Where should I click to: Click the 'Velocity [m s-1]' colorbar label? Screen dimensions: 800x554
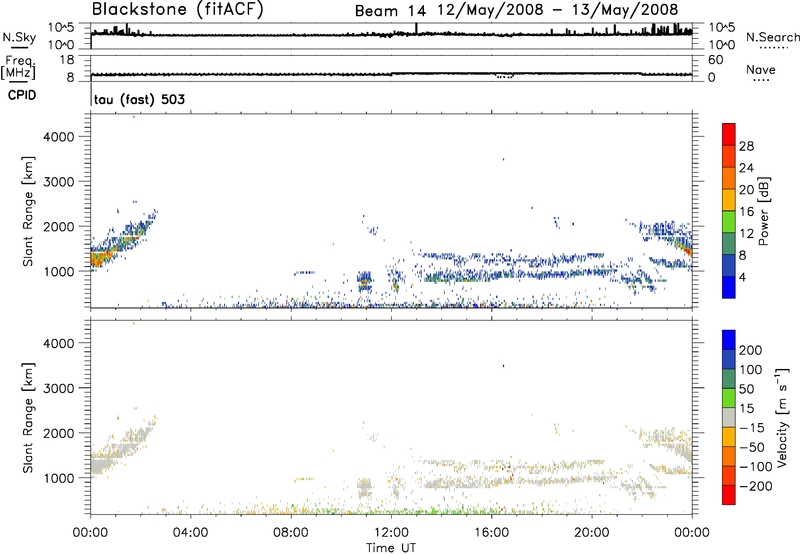pyautogui.click(x=781, y=417)
